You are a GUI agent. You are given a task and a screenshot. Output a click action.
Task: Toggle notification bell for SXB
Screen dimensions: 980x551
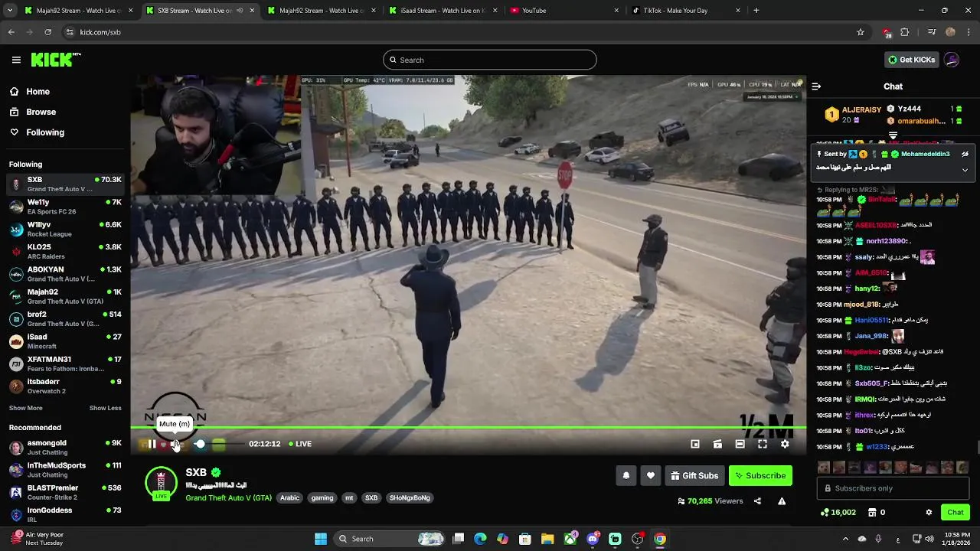tap(626, 476)
